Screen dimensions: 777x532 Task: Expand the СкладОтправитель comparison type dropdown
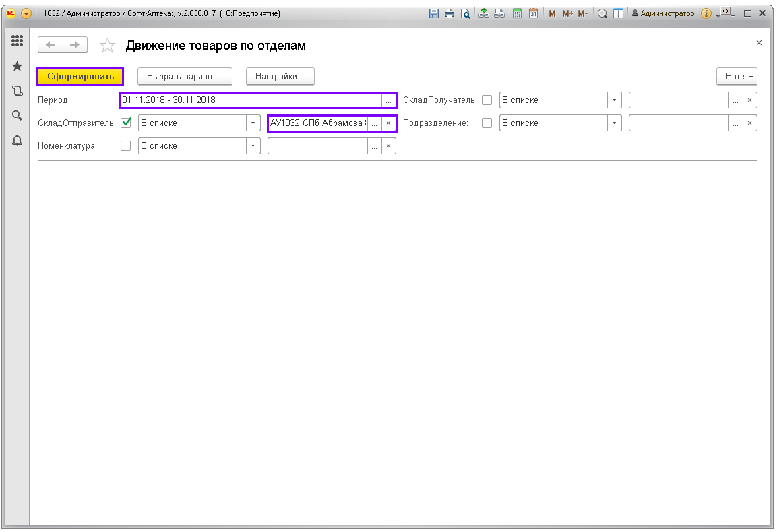point(253,123)
